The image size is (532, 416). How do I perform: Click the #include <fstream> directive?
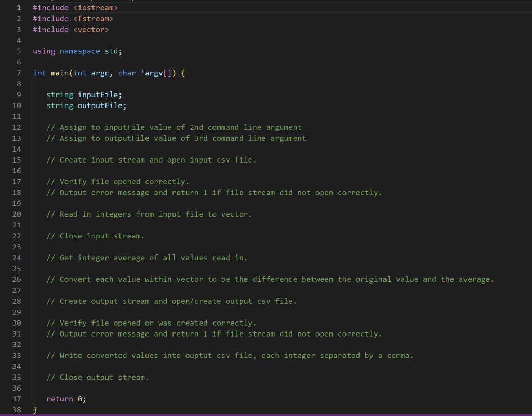[73, 18]
